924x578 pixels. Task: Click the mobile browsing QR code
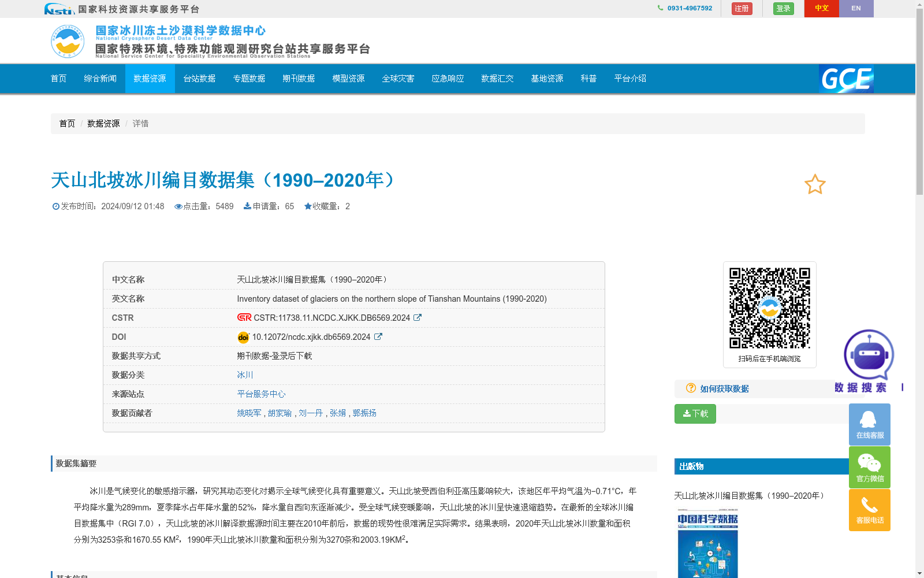coord(770,308)
